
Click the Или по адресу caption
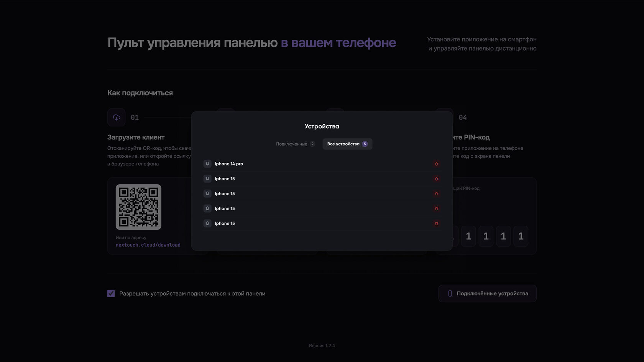pos(131,238)
